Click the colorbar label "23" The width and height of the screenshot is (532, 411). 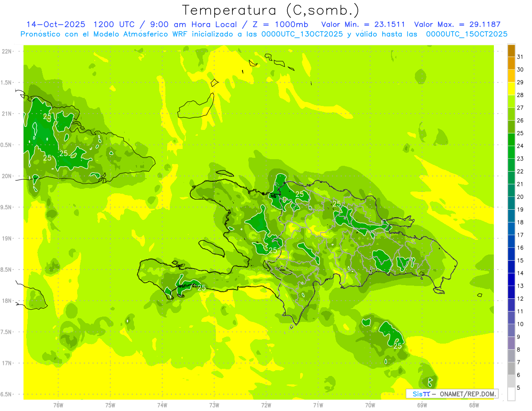[520, 159]
